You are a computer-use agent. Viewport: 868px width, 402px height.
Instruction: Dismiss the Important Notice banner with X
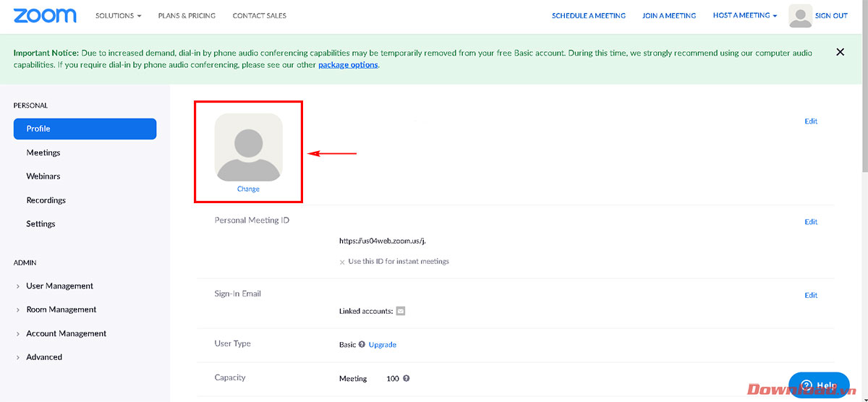click(840, 52)
